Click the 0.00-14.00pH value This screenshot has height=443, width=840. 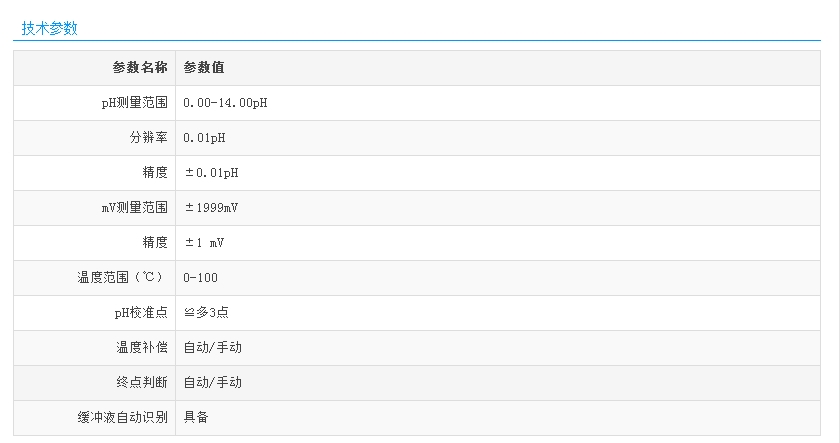(225, 103)
